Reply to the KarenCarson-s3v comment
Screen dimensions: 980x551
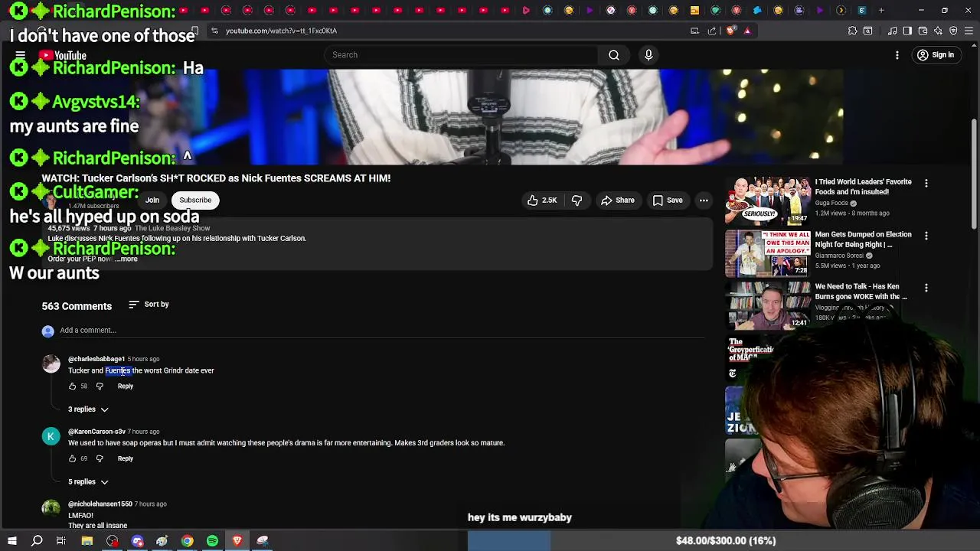[x=126, y=459]
